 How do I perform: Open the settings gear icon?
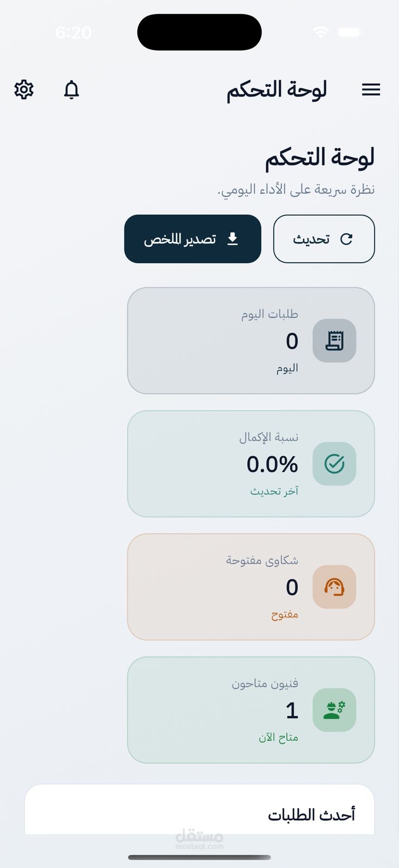pyautogui.click(x=24, y=90)
